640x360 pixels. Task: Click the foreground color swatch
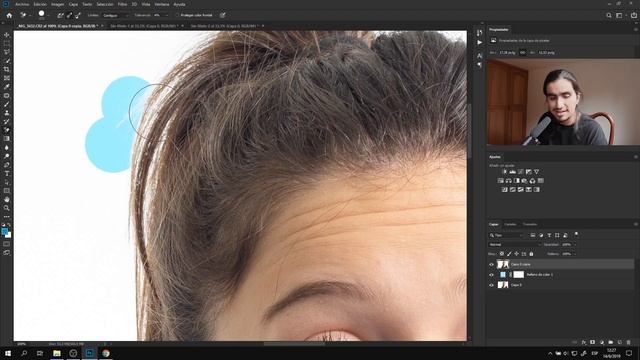point(4,231)
